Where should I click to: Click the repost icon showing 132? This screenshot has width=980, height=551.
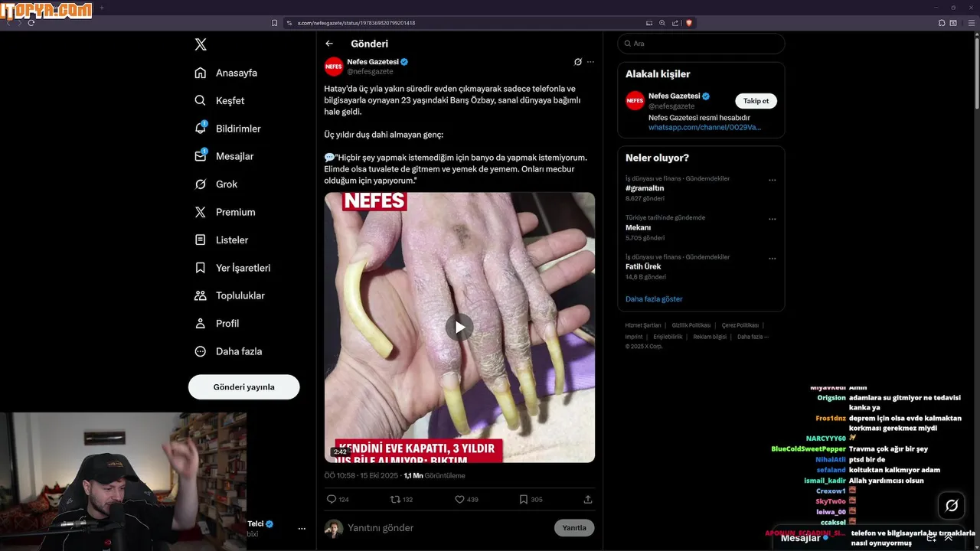coord(395,499)
